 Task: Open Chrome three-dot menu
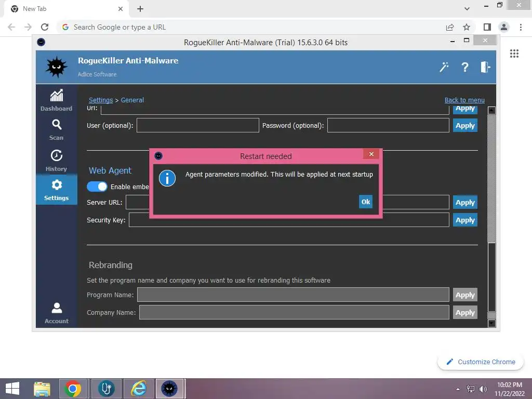(521, 27)
